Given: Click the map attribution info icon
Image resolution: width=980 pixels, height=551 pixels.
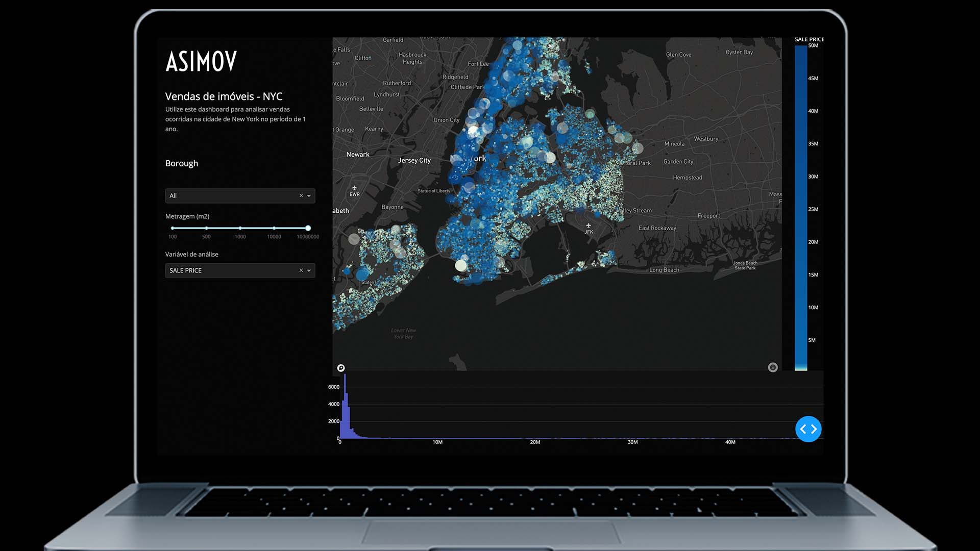Looking at the screenshot, I should [773, 367].
